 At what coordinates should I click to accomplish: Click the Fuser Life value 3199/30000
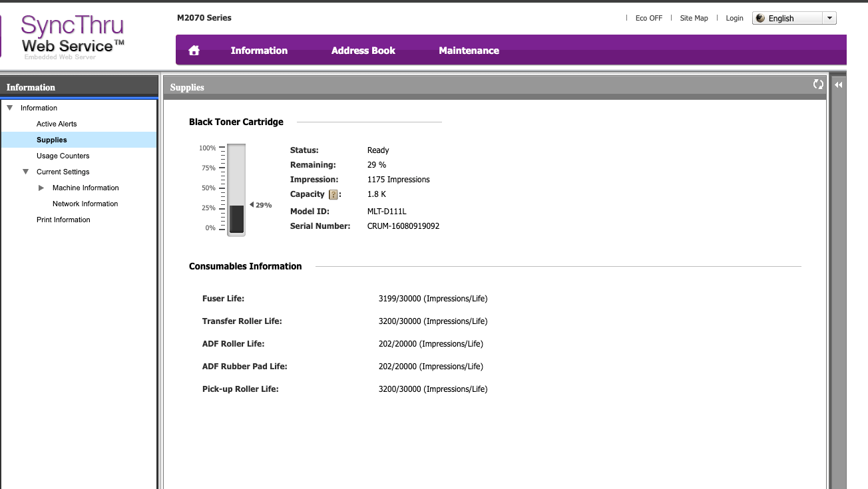click(x=433, y=299)
